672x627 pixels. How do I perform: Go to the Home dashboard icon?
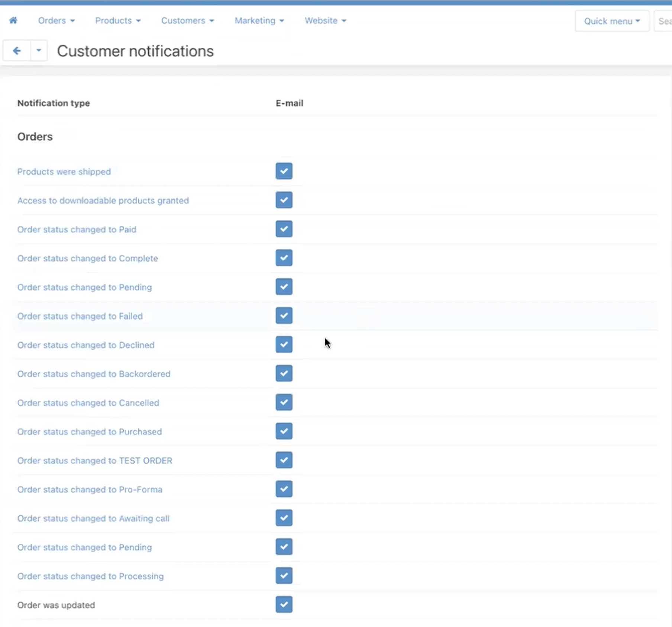click(13, 20)
